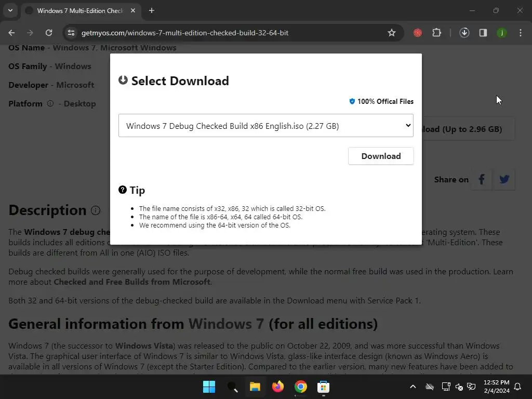The height and width of the screenshot is (399, 532).
Task: Click the red extension icon in toolbar
Action: pyautogui.click(x=418, y=33)
